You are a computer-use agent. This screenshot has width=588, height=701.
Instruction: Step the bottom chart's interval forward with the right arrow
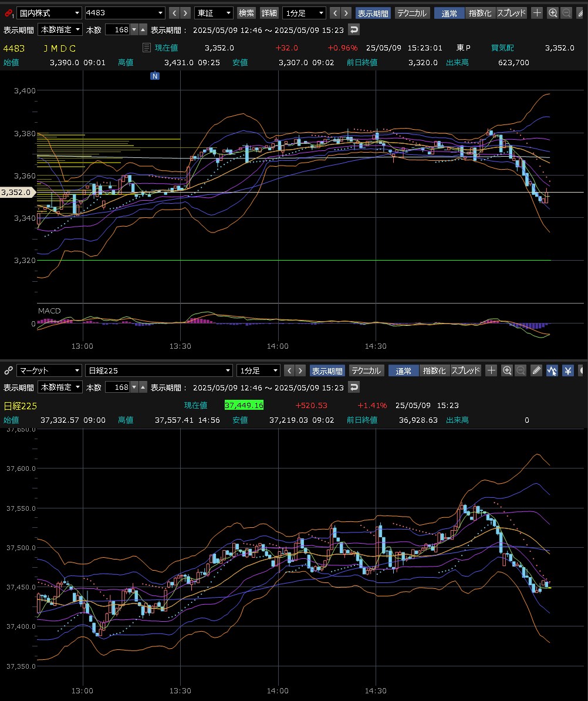[x=300, y=370]
